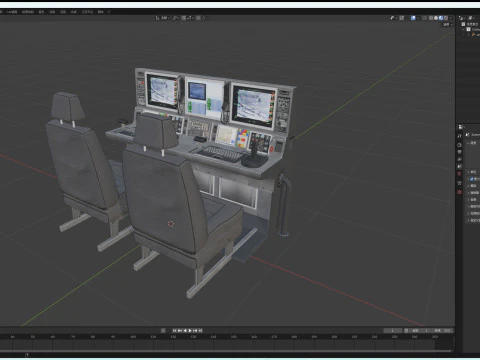Toggle preview range clock icon
Viewport: 480px width, 360px height.
(406, 331)
